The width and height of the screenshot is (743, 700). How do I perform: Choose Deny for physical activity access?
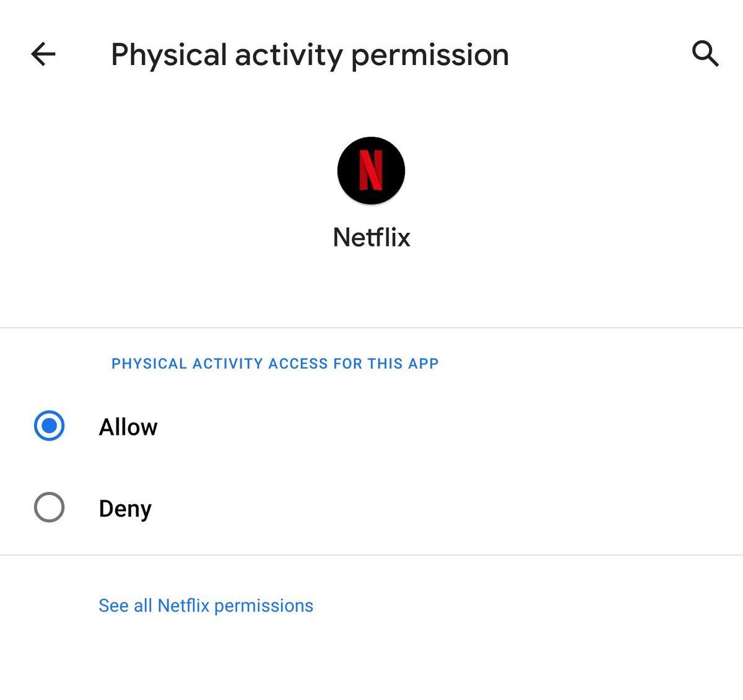(49, 508)
